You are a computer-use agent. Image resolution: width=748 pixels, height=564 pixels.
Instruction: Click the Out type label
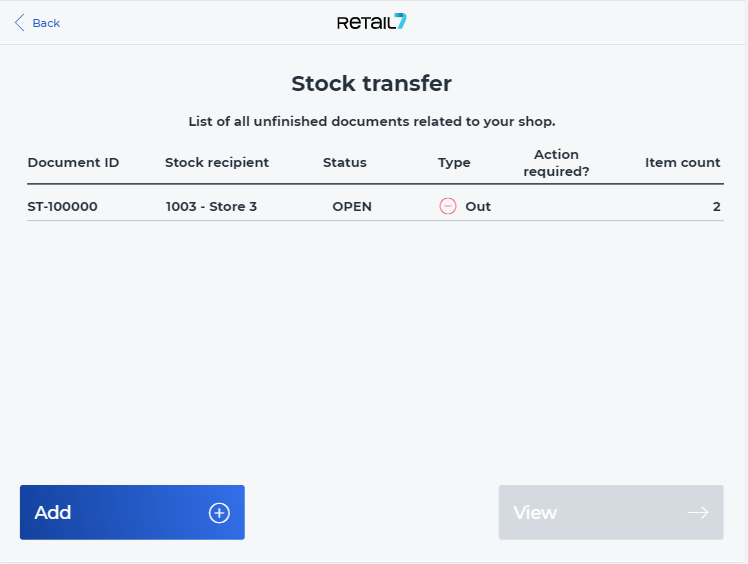[x=478, y=207]
